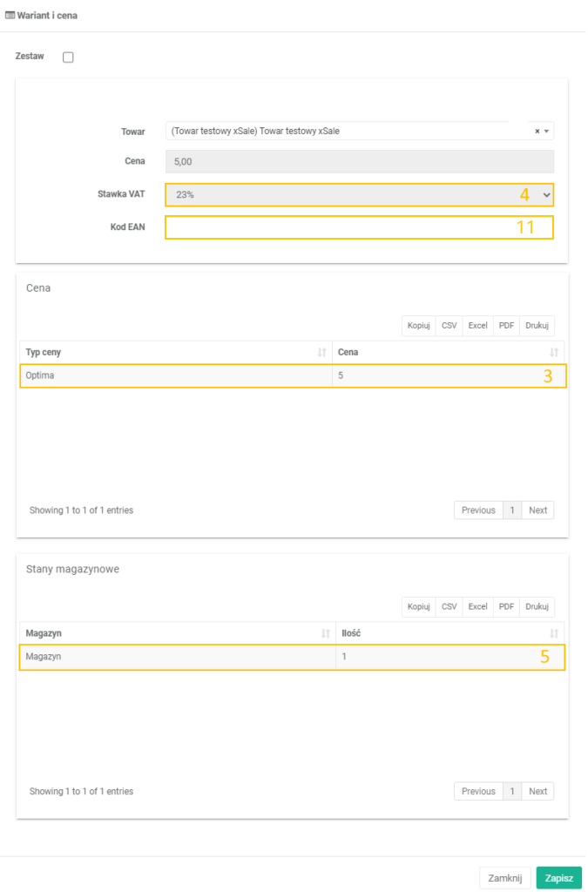The height and width of the screenshot is (892, 588).
Task: Export the Cena table to CSV
Action: pos(449,326)
